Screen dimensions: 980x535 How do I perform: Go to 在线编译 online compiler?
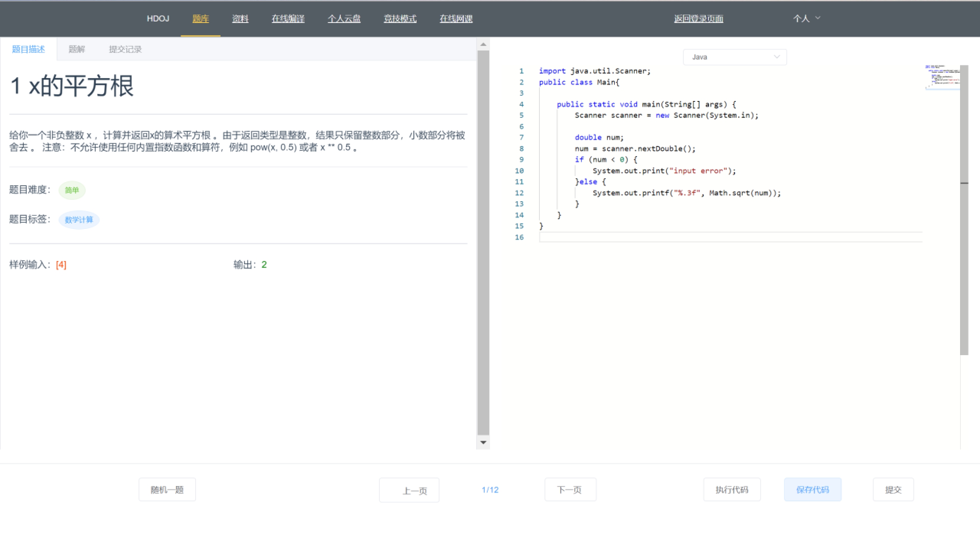[288, 18]
